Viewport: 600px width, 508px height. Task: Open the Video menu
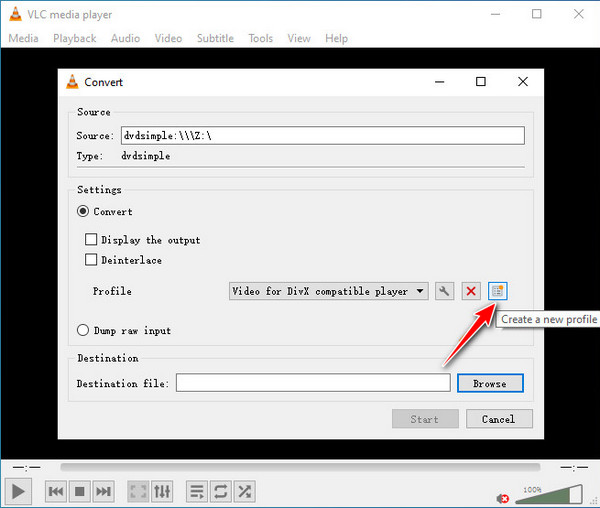click(x=168, y=38)
